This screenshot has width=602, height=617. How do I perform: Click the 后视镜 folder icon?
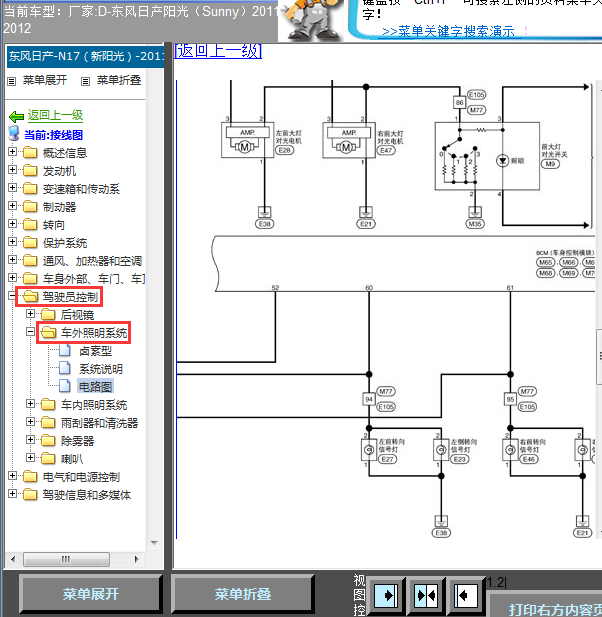coord(48,314)
